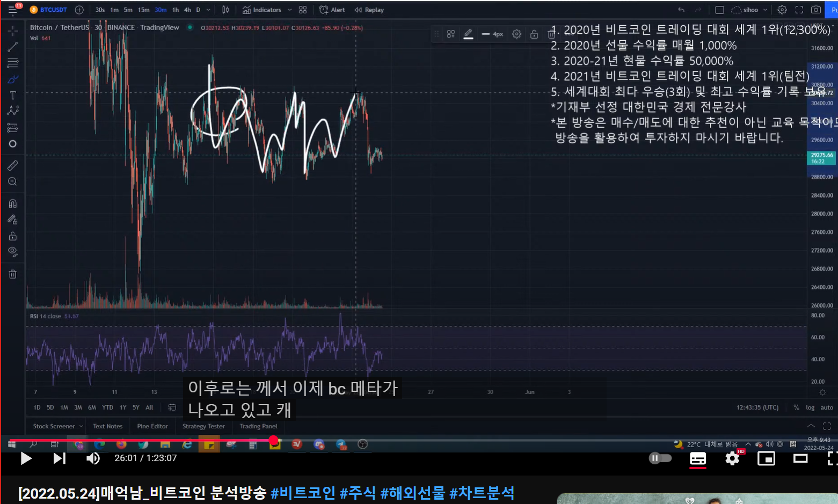Open the go to date calendar icon
Image resolution: width=838 pixels, height=504 pixels.
click(172, 407)
